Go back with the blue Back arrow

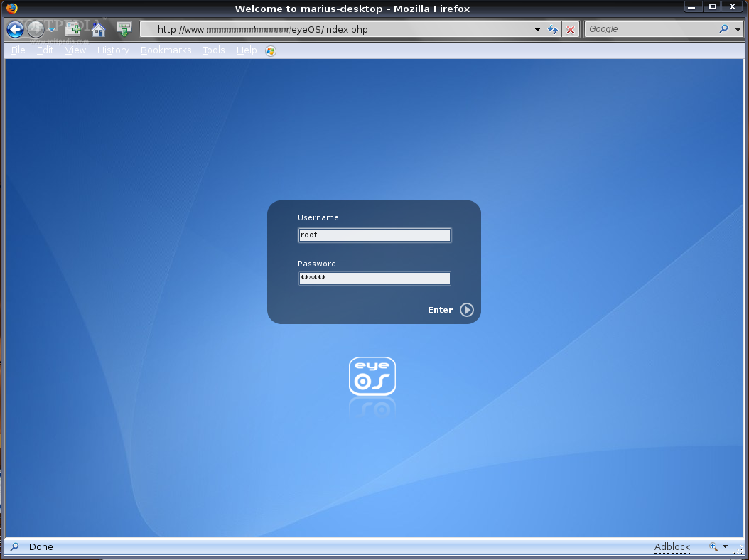[x=16, y=30]
